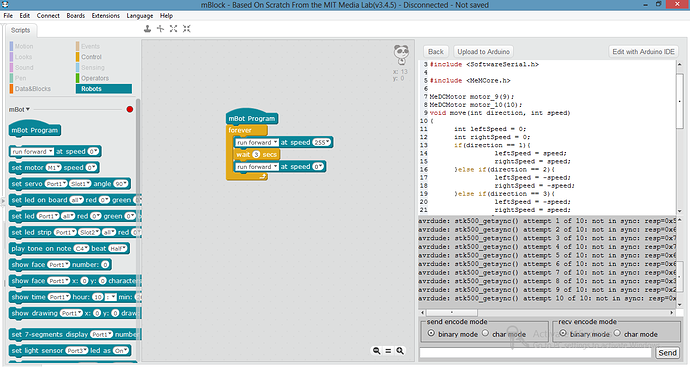Select the Sound block category
Image resolution: width=690 pixels, height=367 pixels.
24,67
